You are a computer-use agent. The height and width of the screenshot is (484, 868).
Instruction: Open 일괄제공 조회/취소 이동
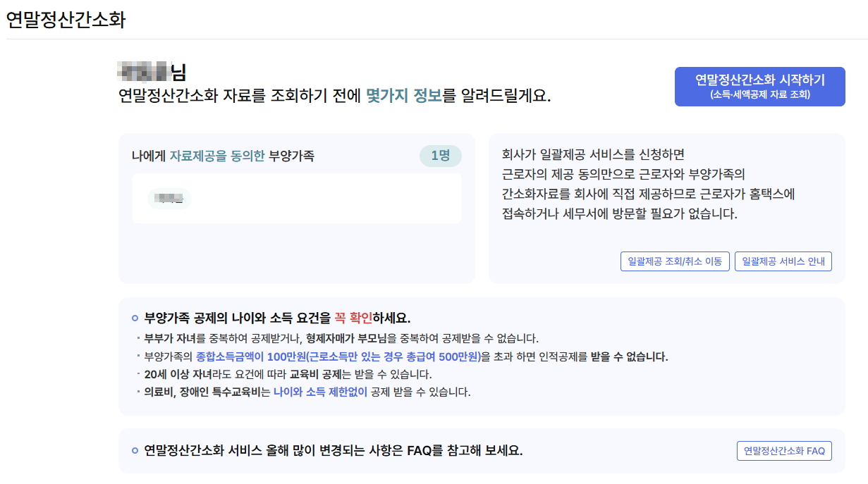coord(675,261)
